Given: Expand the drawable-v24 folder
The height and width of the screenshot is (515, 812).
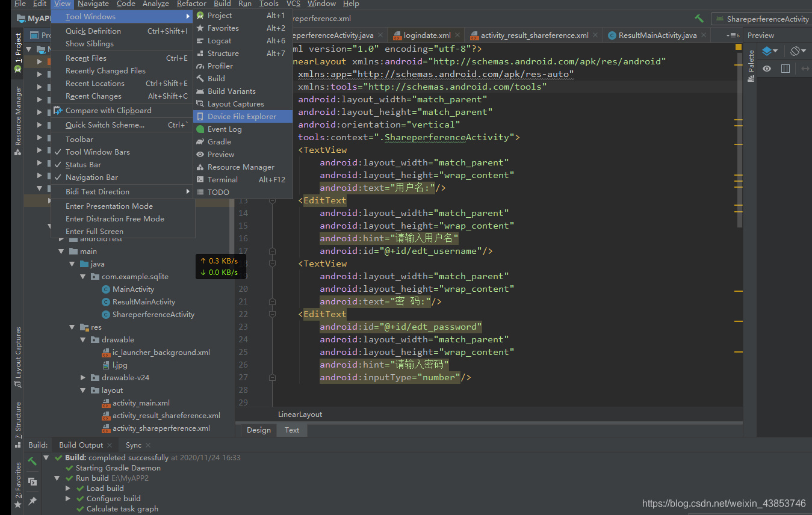Looking at the screenshot, I should click(x=83, y=378).
